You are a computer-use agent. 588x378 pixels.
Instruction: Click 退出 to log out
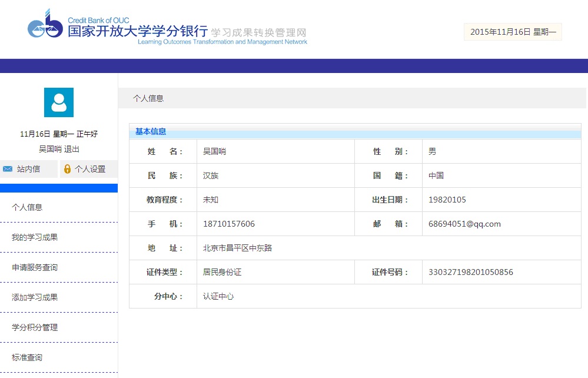[72, 149]
